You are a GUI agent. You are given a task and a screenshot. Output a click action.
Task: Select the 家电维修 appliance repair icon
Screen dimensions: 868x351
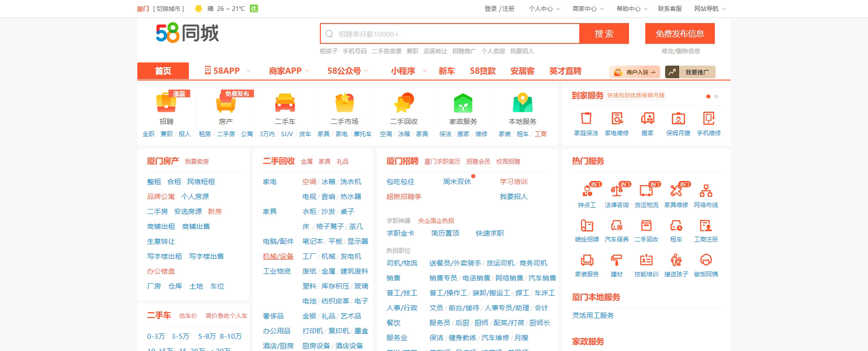tap(617, 119)
